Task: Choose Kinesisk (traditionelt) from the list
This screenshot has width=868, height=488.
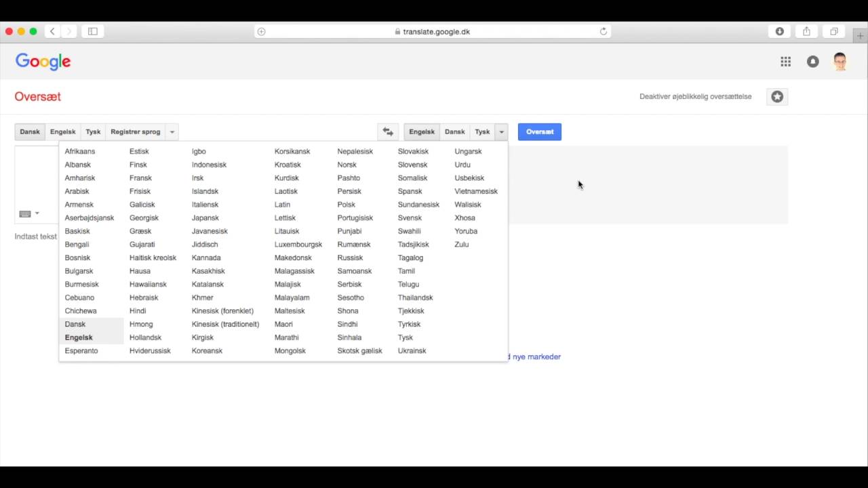Action: click(225, 324)
